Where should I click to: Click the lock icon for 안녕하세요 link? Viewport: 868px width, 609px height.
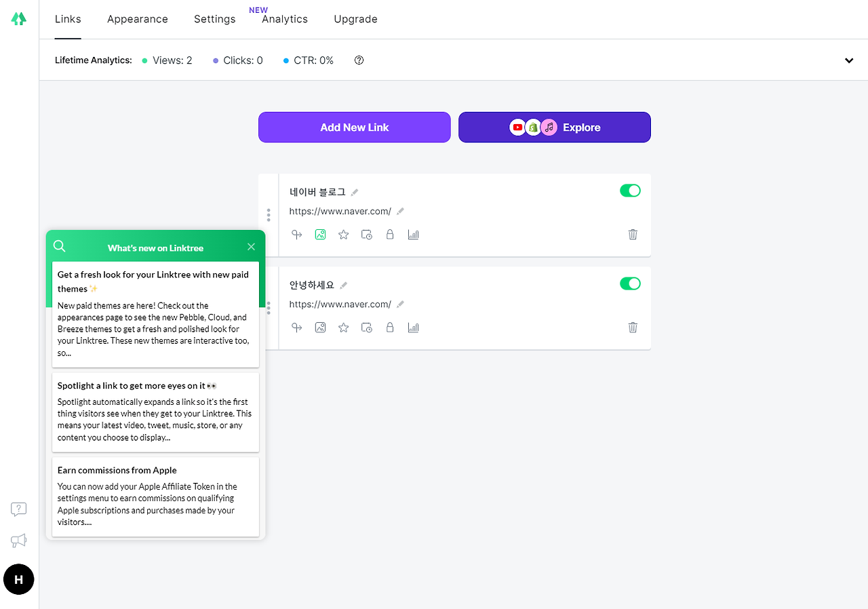pos(390,328)
